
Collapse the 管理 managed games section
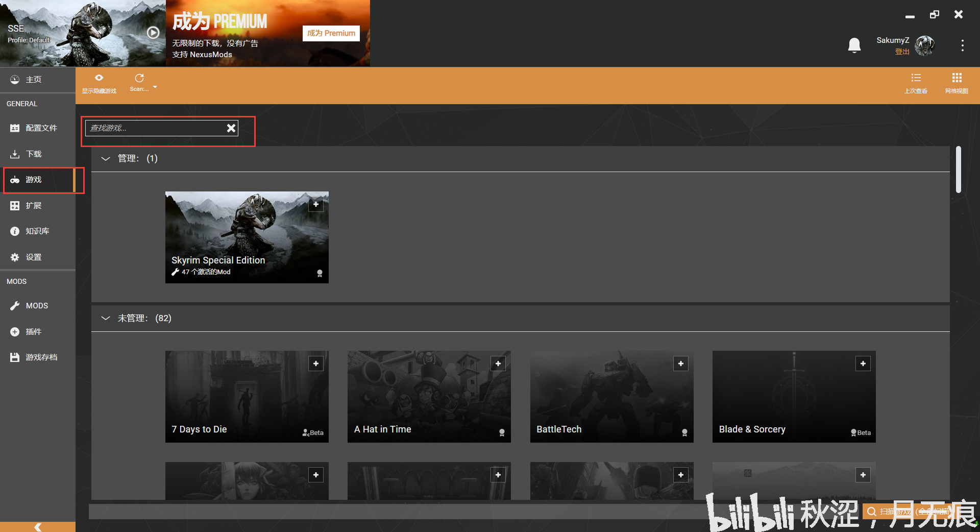(x=106, y=158)
